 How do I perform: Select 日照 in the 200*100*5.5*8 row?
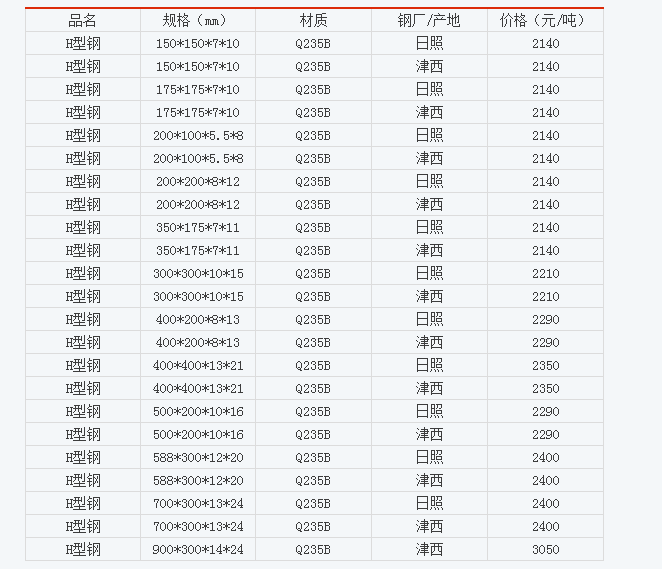[x=429, y=135]
